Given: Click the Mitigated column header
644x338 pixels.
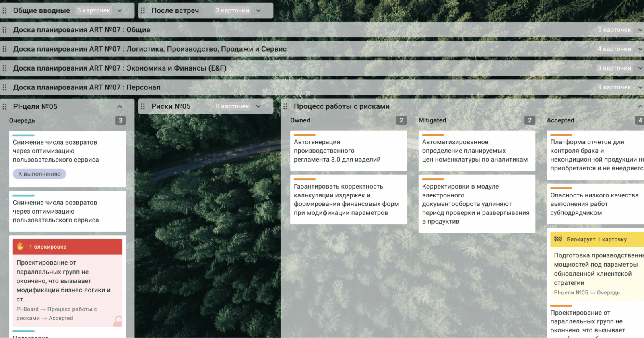Looking at the screenshot, I should (432, 120).
